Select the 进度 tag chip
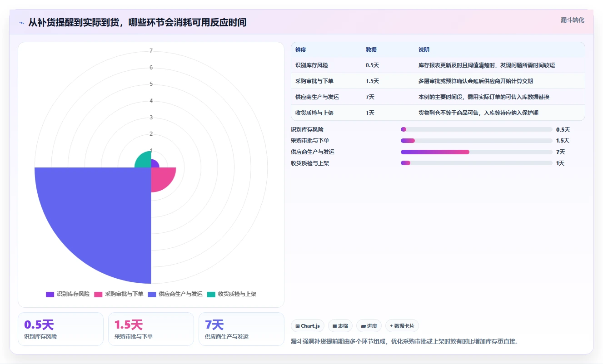The width and height of the screenshot is (603, 364). click(x=369, y=326)
